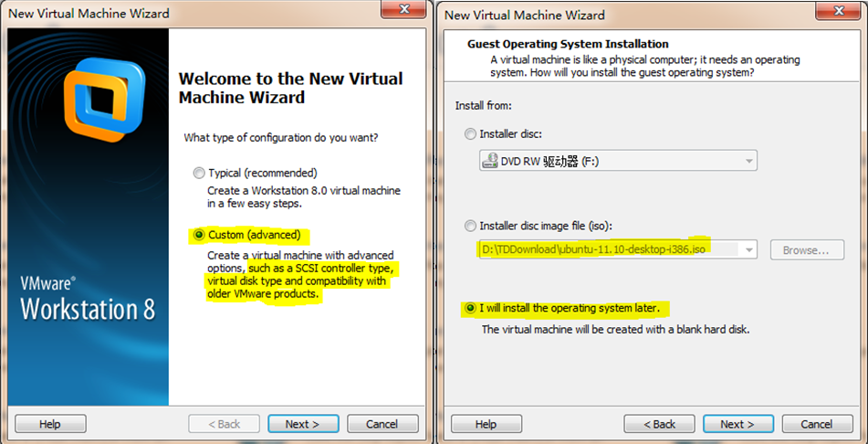Choose the Installer disc radio option
Screen dimensions: 868x444
[x=470, y=134]
